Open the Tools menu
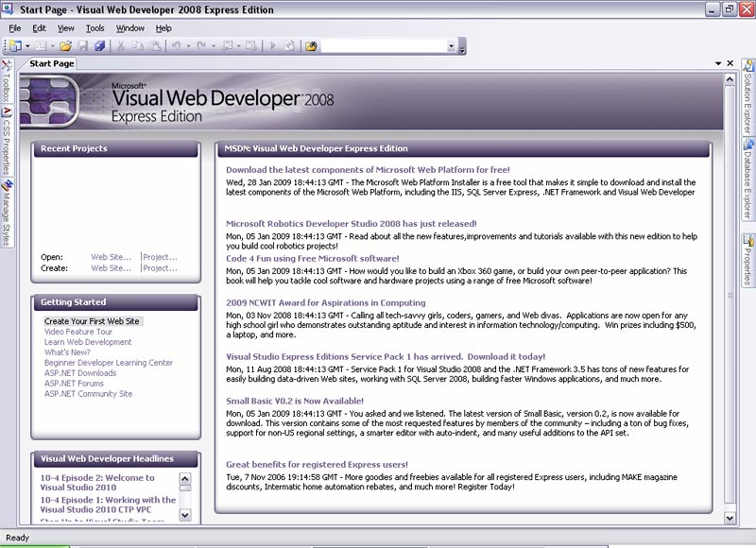The image size is (756, 548). (95, 28)
